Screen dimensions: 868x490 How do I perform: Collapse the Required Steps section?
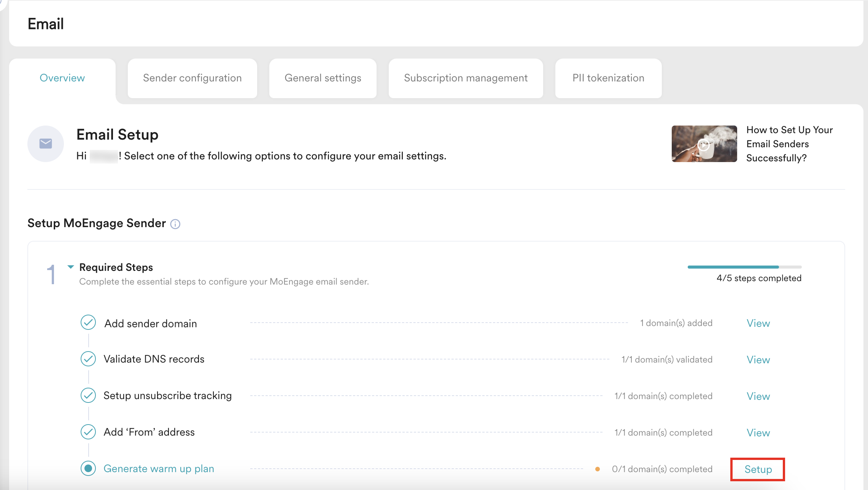(71, 267)
